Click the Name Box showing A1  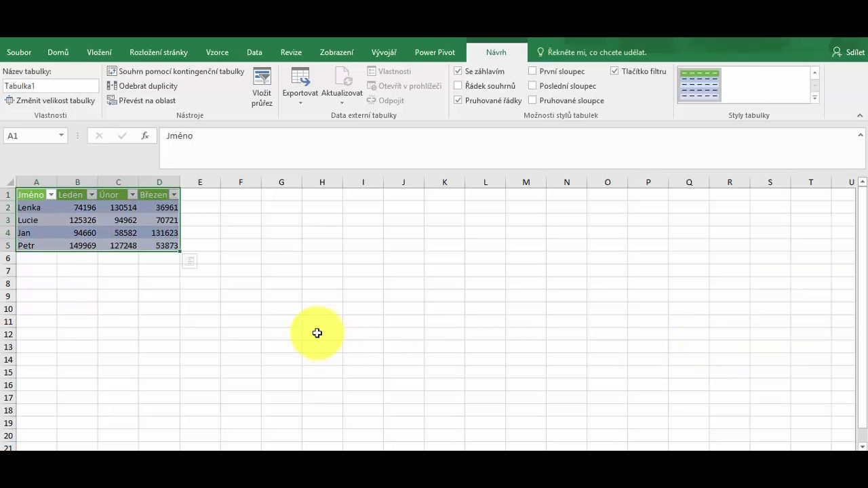[x=29, y=136]
